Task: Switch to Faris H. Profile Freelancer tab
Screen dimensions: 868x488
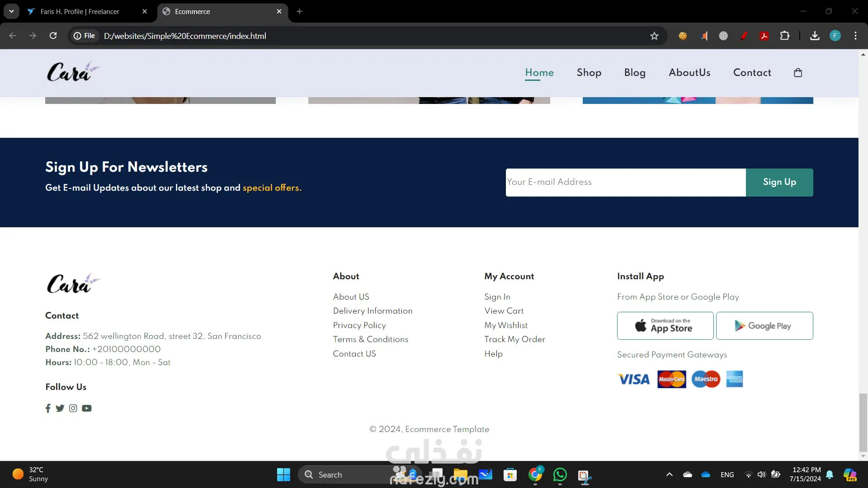Action: (x=80, y=11)
